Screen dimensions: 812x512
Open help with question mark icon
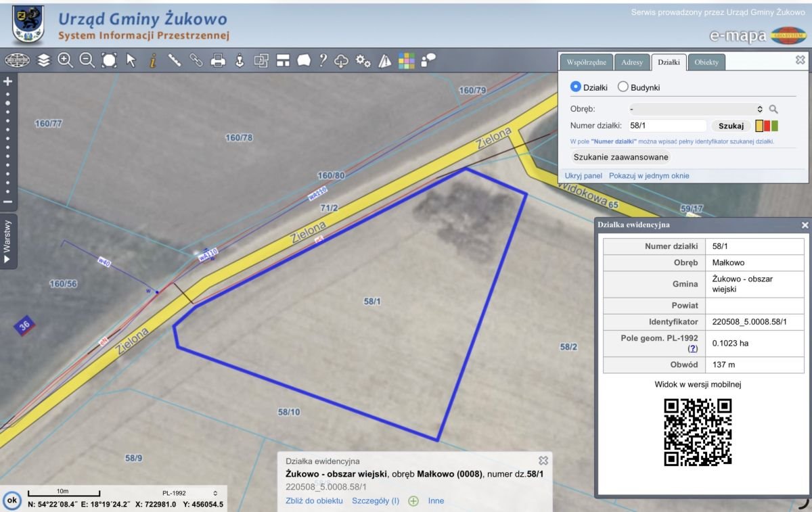323,61
